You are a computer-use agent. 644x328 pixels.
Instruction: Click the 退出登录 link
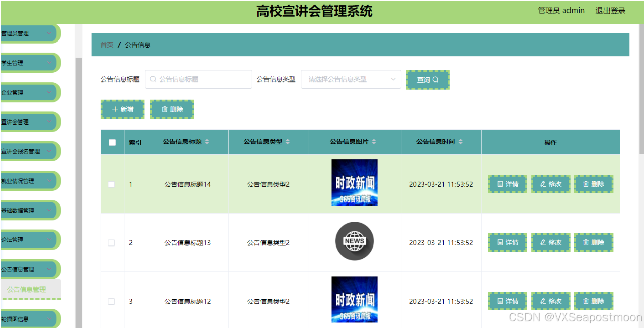[611, 10]
